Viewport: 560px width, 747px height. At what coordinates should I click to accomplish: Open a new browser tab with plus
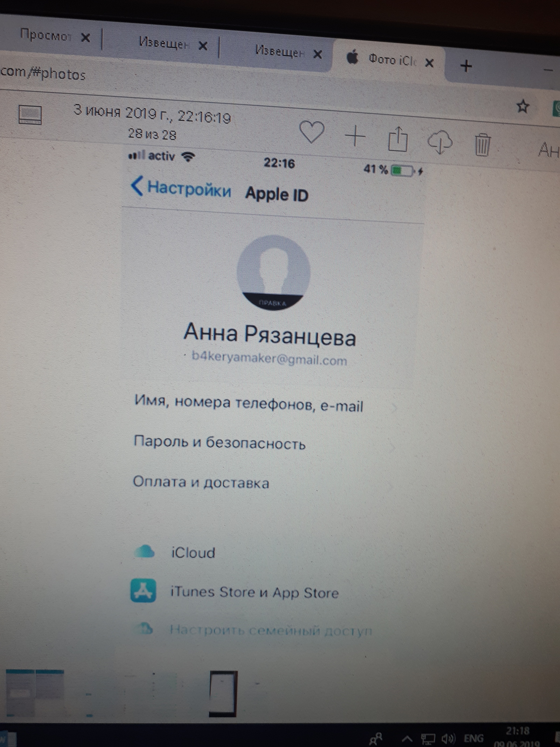(x=466, y=66)
